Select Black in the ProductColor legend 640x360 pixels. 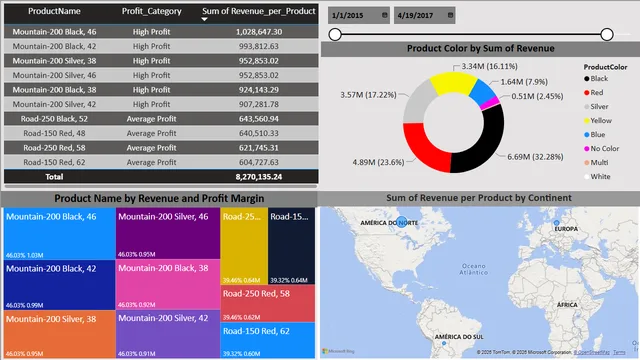pyautogui.click(x=596, y=78)
